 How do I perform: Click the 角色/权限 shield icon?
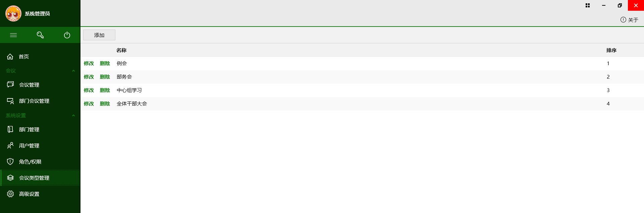tap(10, 162)
